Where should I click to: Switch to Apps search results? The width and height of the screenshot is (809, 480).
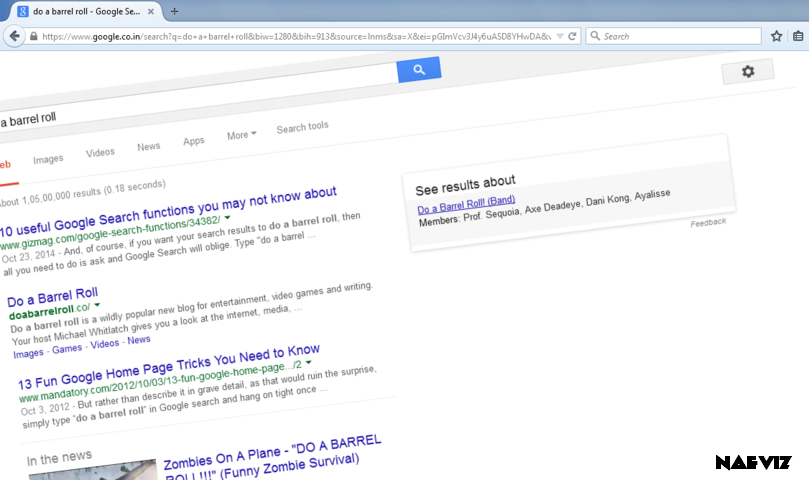(193, 141)
